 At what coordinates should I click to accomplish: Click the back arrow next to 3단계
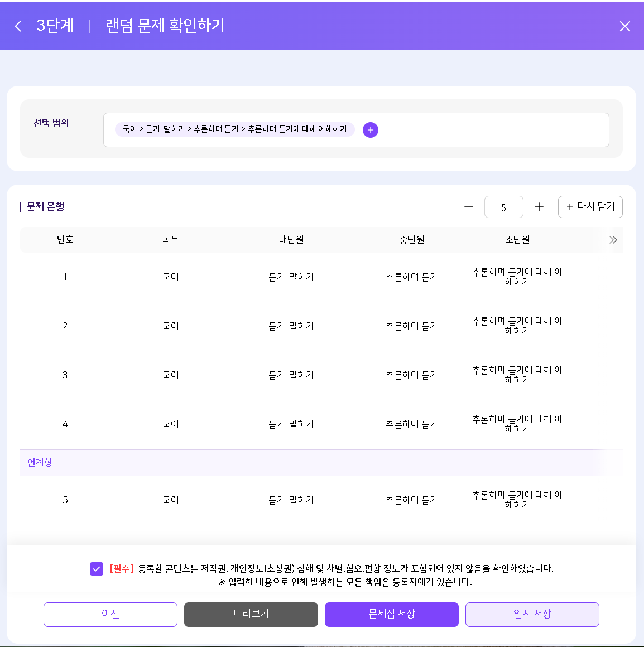[x=18, y=26]
